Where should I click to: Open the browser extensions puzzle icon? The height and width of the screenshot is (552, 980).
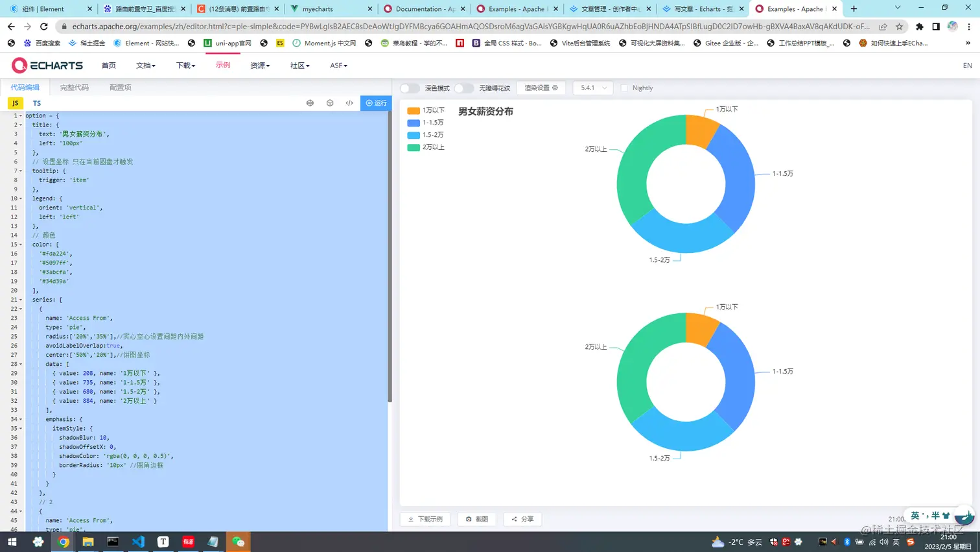point(919,27)
